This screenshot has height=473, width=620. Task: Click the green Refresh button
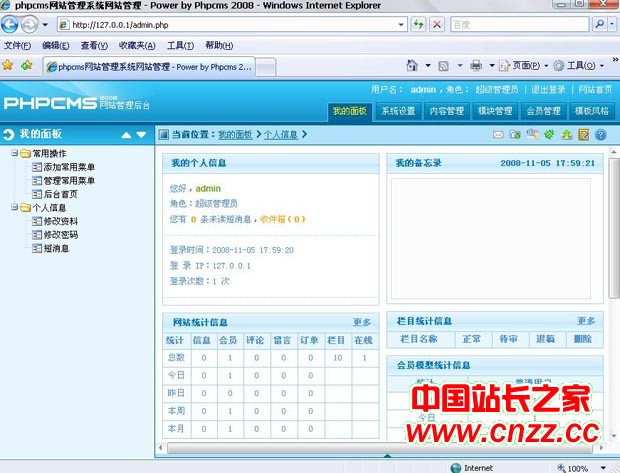pos(418,25)
